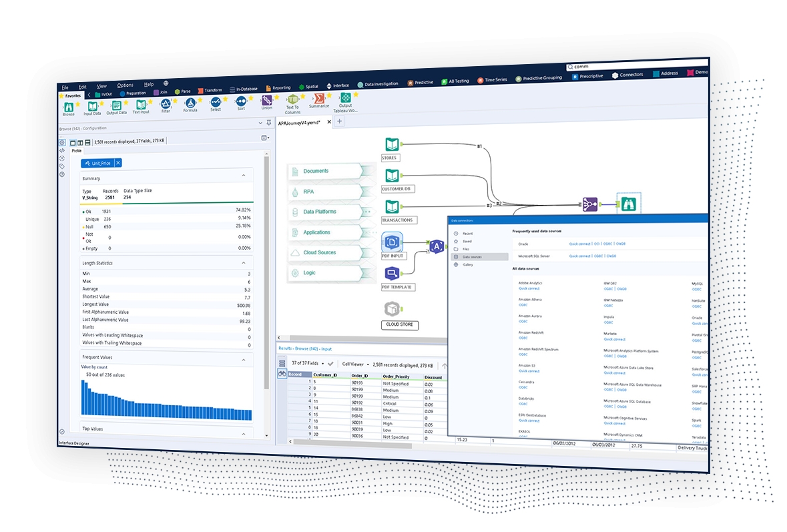The image size is (787, 532).
Task: Pick the Output Data tool
Action: coord(116,107)
